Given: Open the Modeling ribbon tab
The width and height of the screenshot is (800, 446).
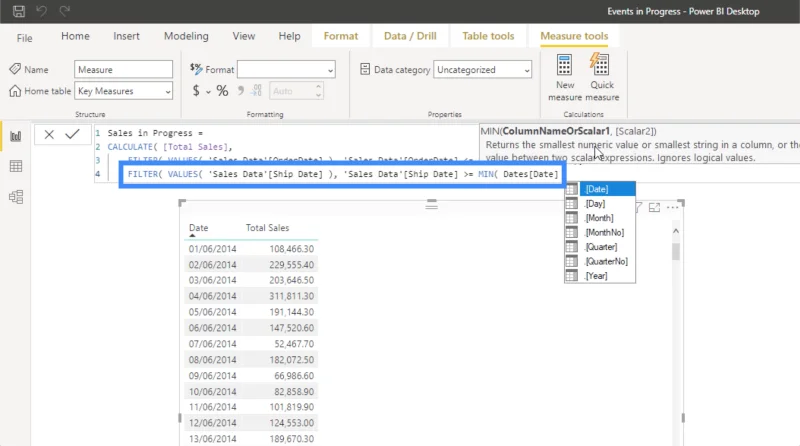Looking at the screenshot, I should [186, 36].
